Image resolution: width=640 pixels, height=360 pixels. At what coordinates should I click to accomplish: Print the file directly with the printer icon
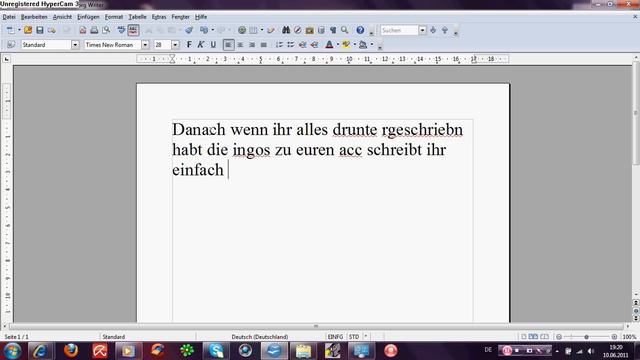pyautogui.click(x=94, y=30)
